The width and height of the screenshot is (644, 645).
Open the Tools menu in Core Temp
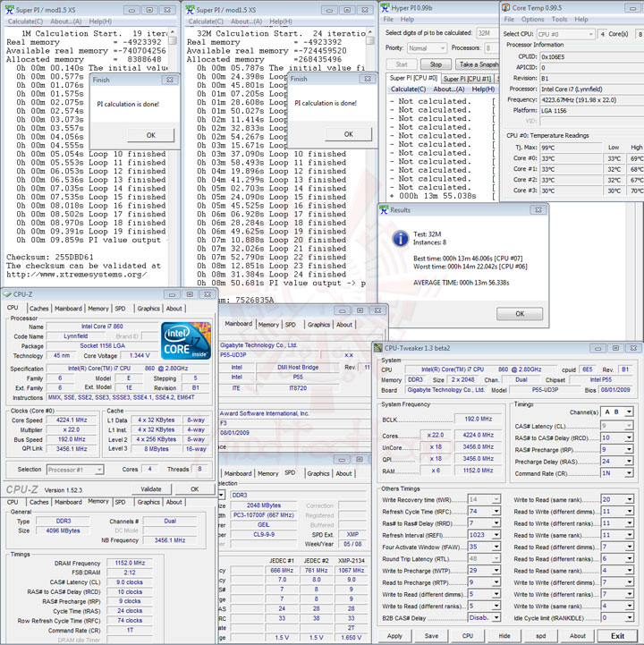pyautogui.click(x=559, y=20)
